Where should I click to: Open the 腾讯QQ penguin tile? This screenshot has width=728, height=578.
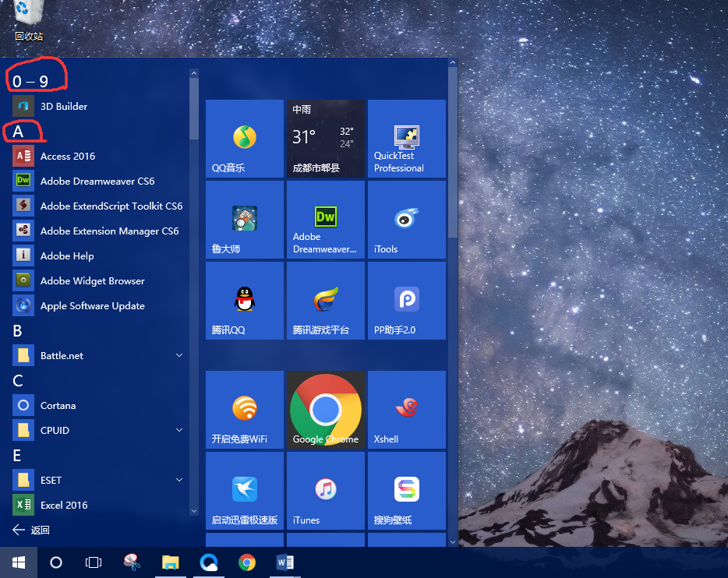(245, 301)
